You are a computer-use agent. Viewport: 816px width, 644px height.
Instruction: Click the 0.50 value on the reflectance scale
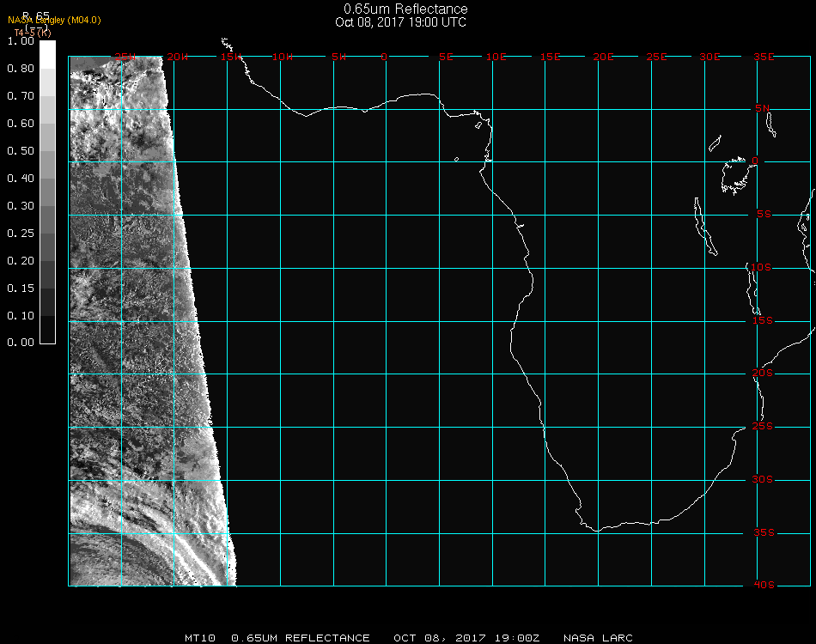pos(21,151)
